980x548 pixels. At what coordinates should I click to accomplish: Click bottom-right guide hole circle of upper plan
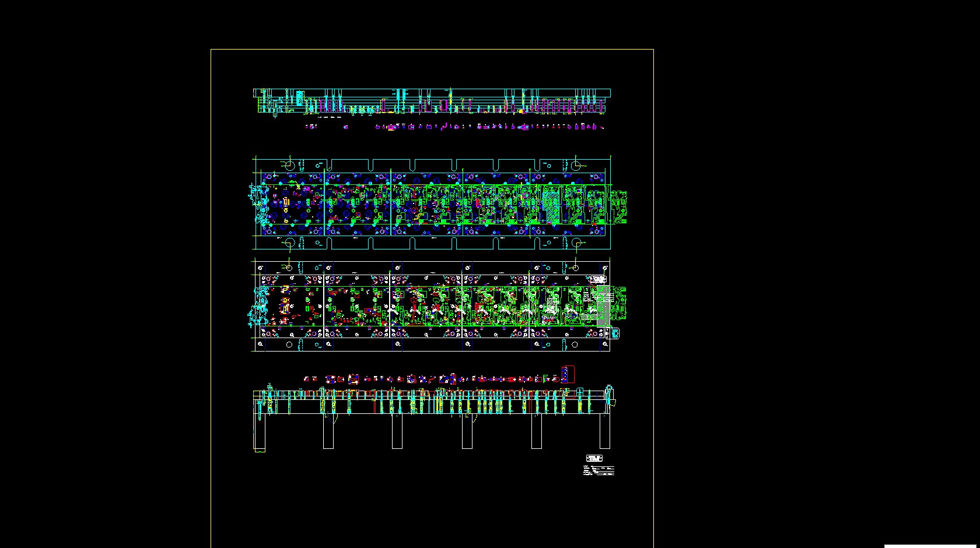(576, 243)
